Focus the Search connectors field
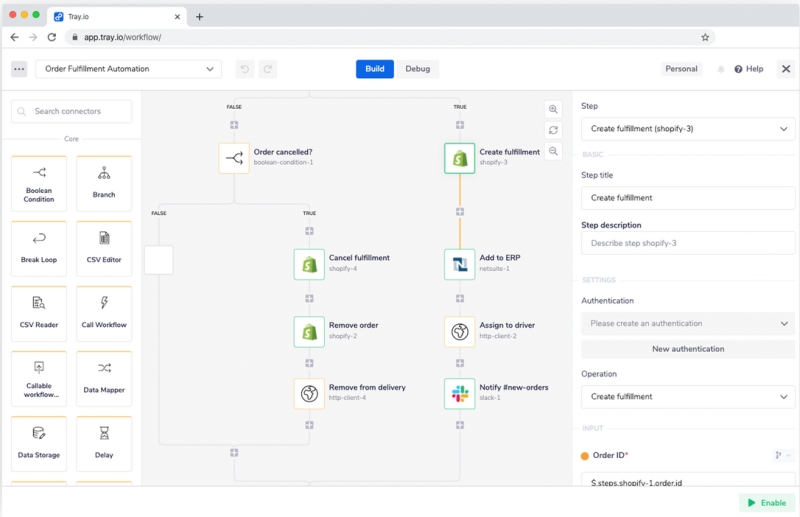 (71, 111)
